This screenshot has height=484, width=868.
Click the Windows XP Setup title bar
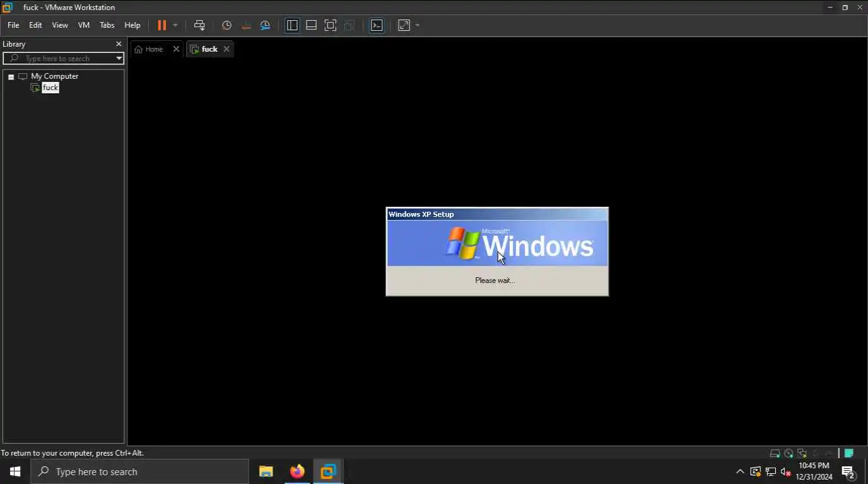pos(497,214)
